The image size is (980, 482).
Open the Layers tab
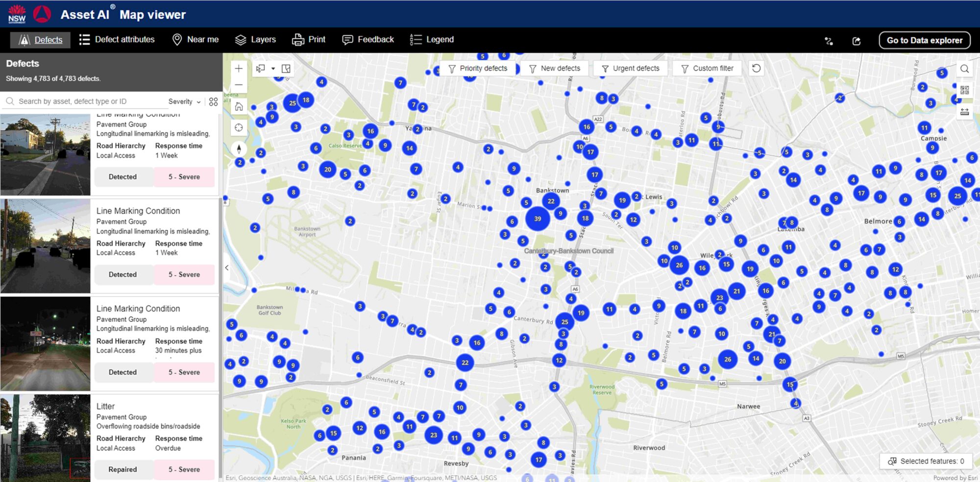coord(255,40)
